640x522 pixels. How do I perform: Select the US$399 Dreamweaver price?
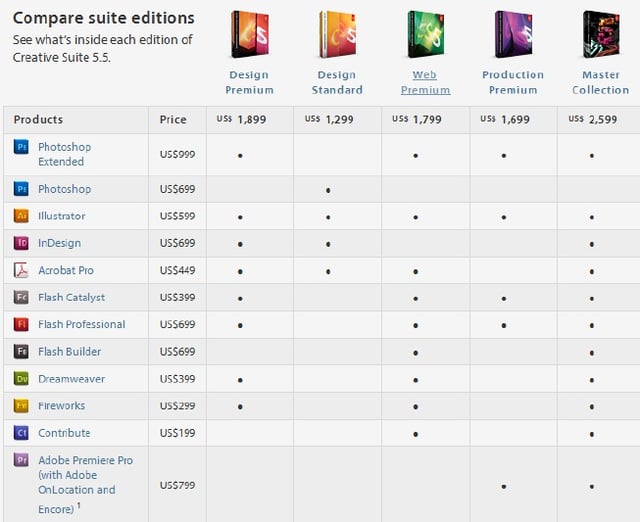coord(178,379)
